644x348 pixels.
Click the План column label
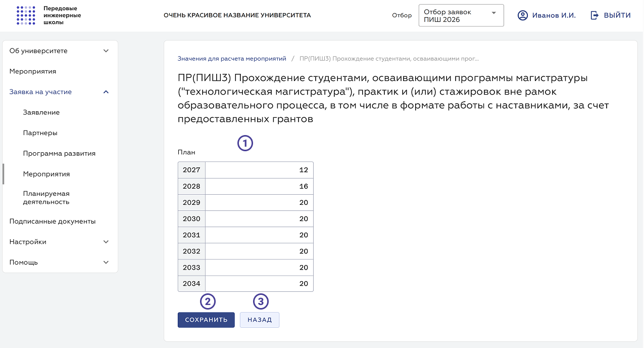[186, 152]
